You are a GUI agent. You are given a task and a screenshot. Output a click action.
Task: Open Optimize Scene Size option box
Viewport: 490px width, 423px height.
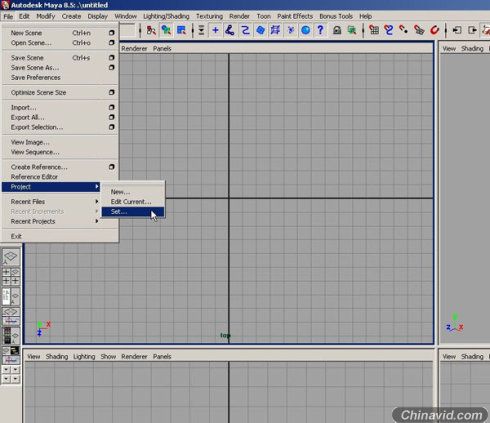[112, 92]
